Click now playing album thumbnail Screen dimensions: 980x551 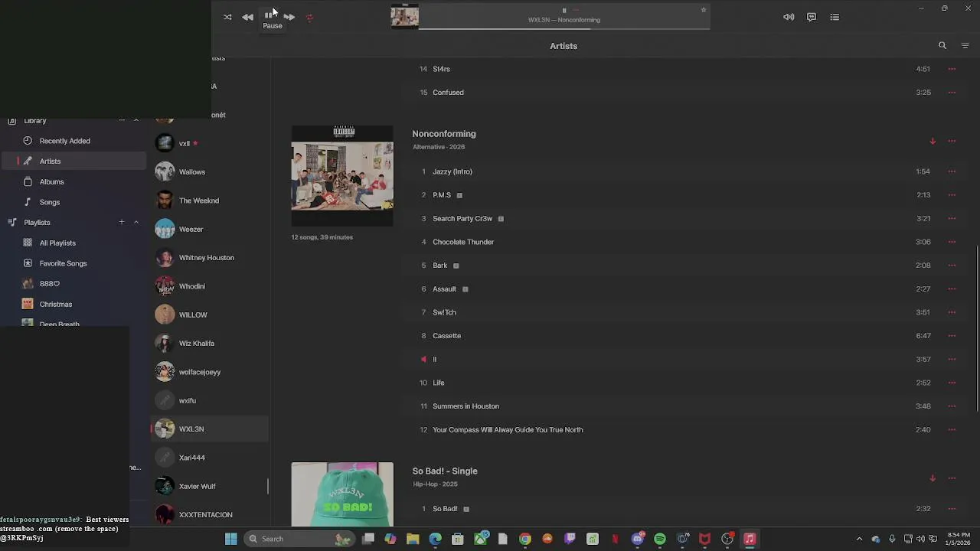(x=404, y=17)
